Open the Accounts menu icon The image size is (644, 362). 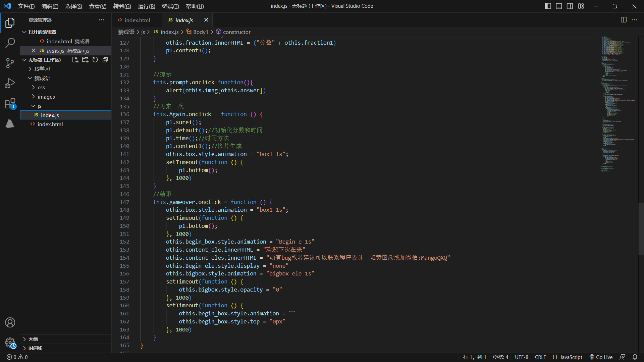[x=10, y=322]
